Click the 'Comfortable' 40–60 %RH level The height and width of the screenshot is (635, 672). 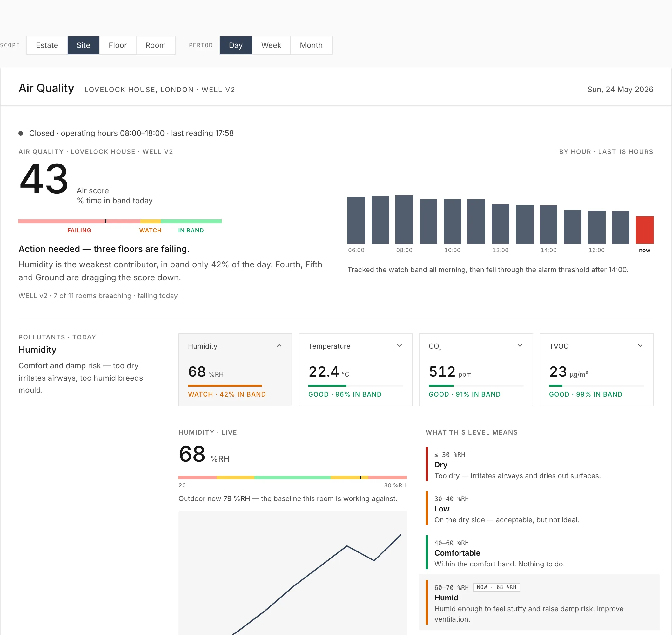point(539,552)
